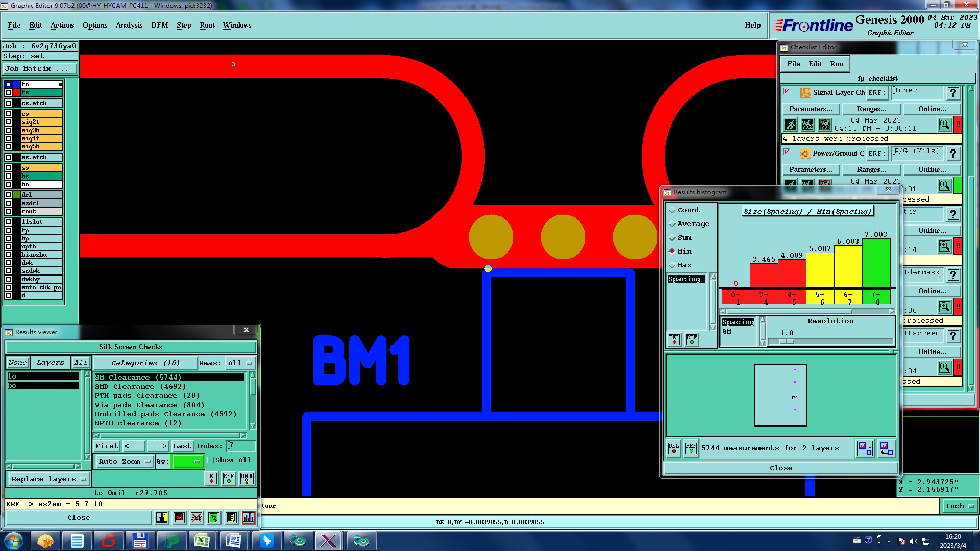
Task: Click the DEL icon in Results viewer
Action: (211, 479)
